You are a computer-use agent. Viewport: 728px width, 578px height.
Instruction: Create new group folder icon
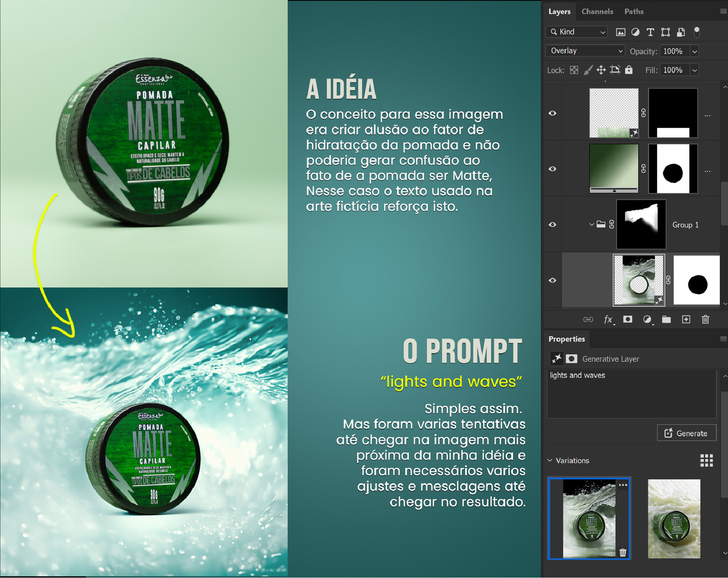point(666,320)
